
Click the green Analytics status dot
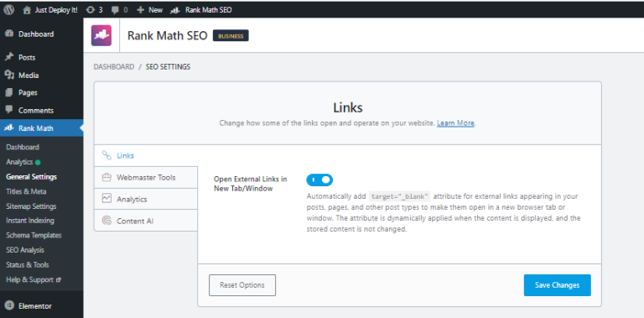[x=38, y=162]
